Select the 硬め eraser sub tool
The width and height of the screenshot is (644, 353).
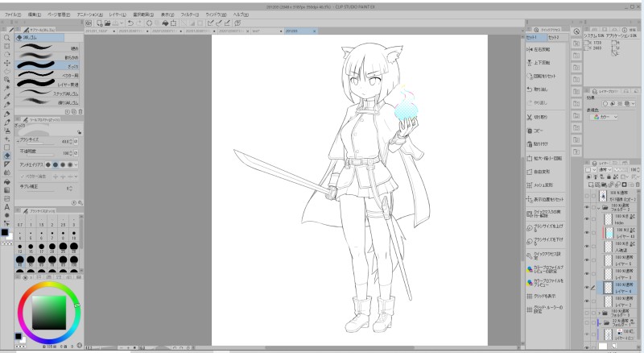(48, 48)
